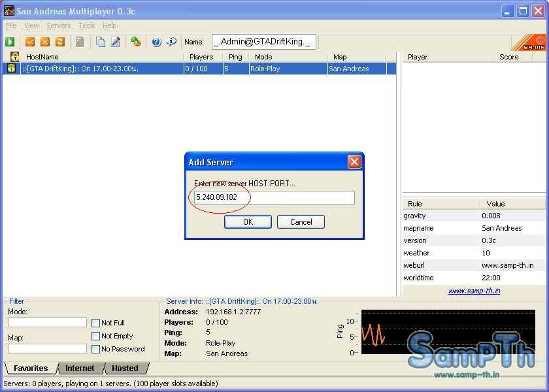Select the worldtime rule row
549x392 pixels.
tap(474, 278)
